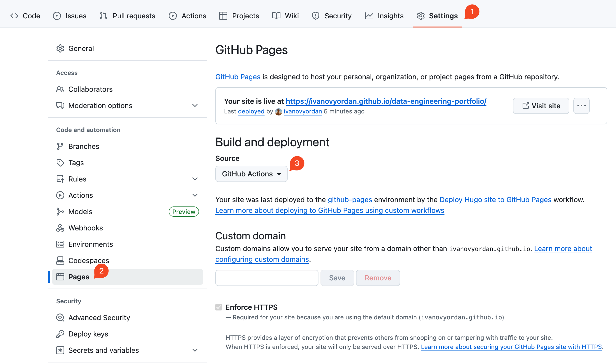Switch to the Actions tab in top navigation
Screen dimensions: 616x364
187,16
